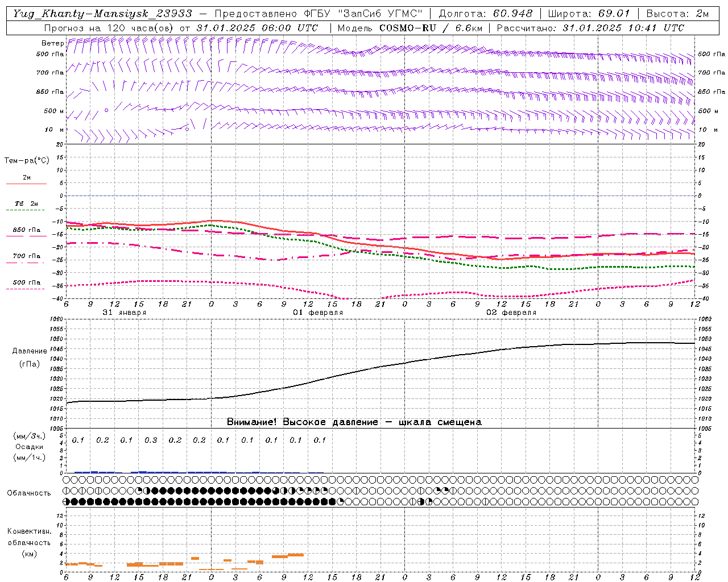Select the 'Высота: 2м' header entry
Image resolution: width=728 pixels, height=582 pixels.
[677, 14]
